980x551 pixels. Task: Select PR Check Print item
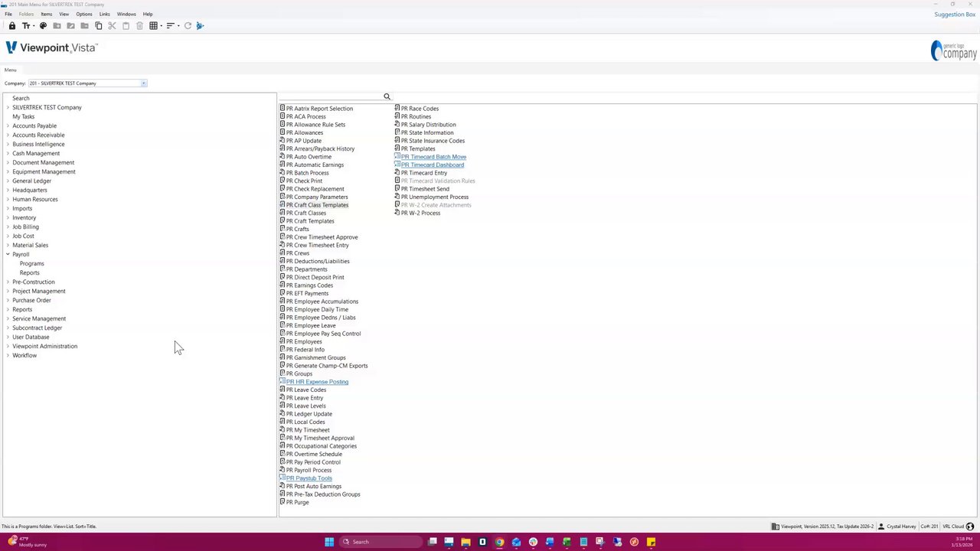point(304,181)
